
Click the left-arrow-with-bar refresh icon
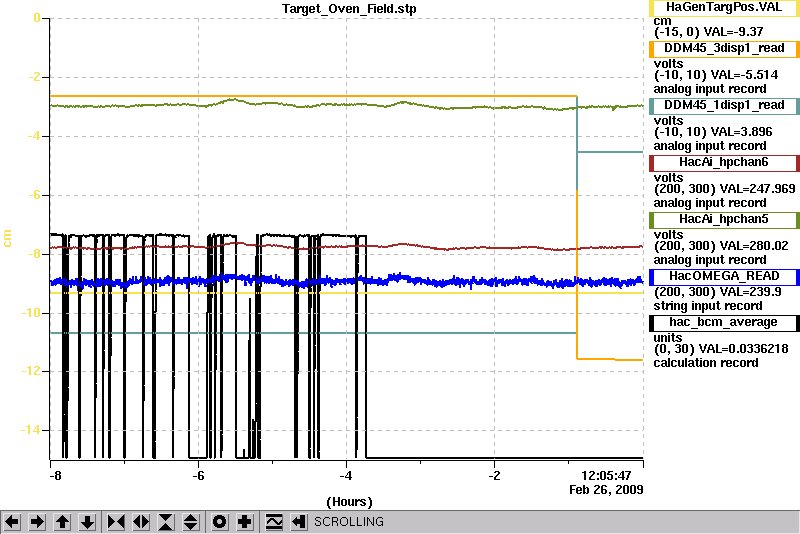point(298,522)
